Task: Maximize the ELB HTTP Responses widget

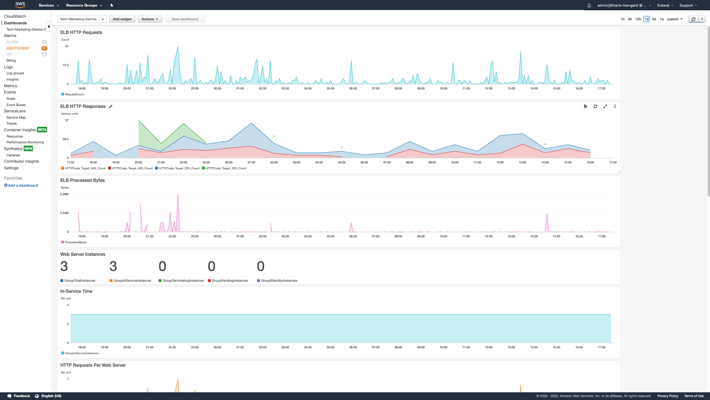Action: [605, 106]
